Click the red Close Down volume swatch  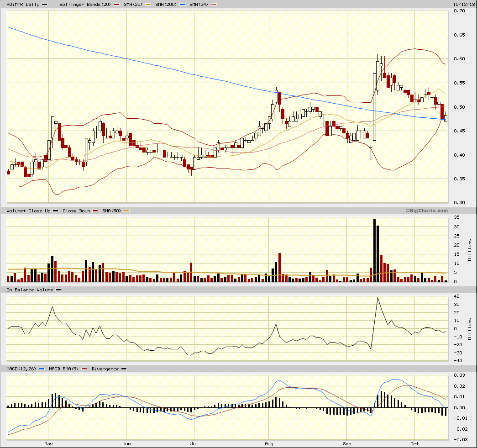(95, 211)
